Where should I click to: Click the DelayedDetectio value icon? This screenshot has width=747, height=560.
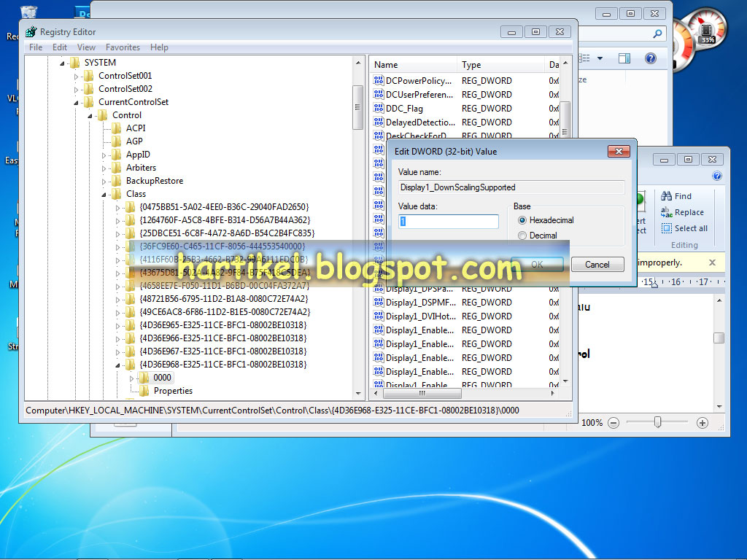click(379, 122)
